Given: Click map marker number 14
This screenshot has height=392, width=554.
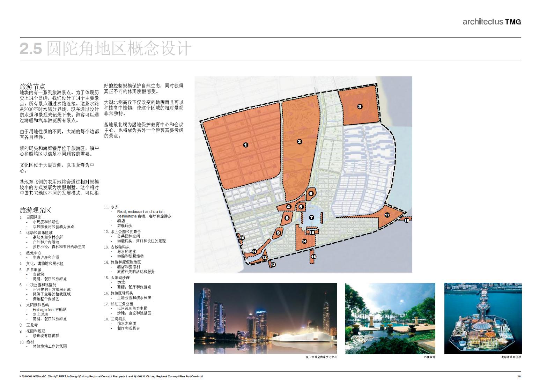Looking at the screenshot, I should 304,241.
